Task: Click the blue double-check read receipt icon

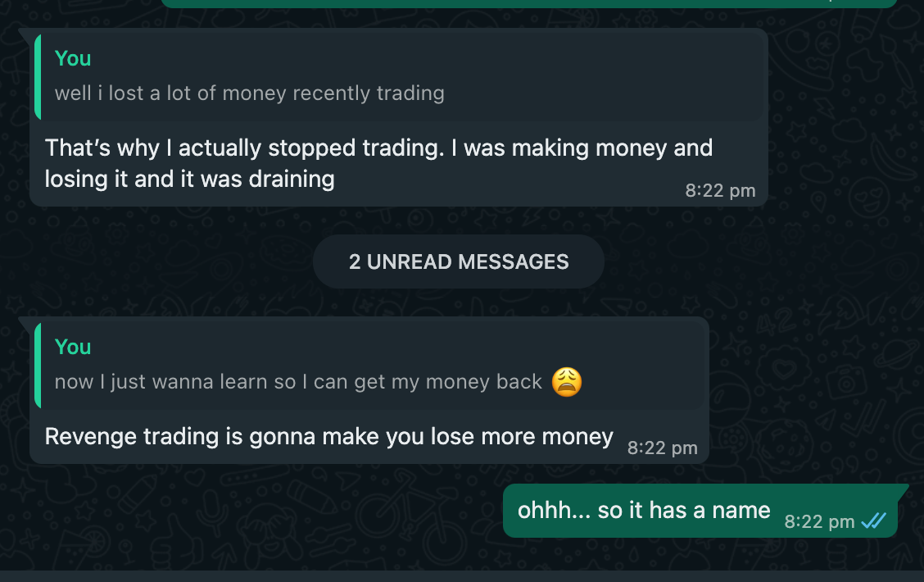Action: (873, 521)
